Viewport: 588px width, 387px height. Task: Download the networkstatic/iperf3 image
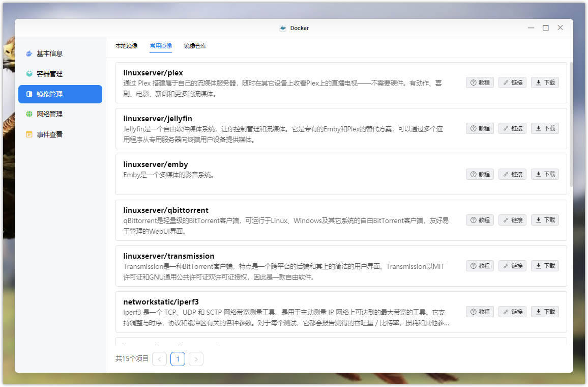(545, 312)
